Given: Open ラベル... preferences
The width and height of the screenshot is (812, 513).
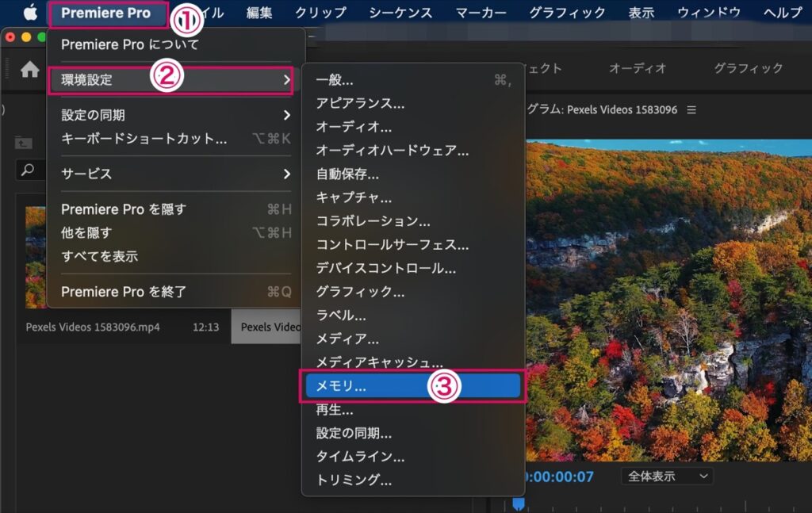Looking at the screenshot, I should click(413, 316).
